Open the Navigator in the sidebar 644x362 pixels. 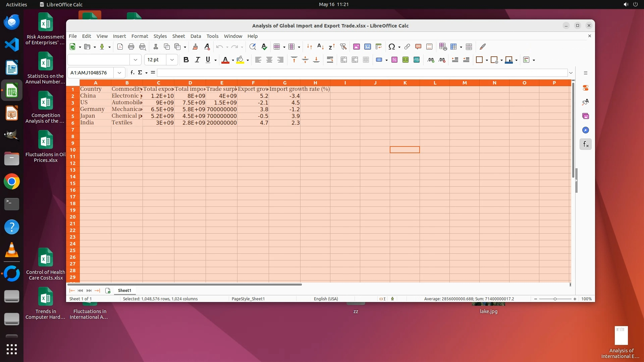[586, 130]
